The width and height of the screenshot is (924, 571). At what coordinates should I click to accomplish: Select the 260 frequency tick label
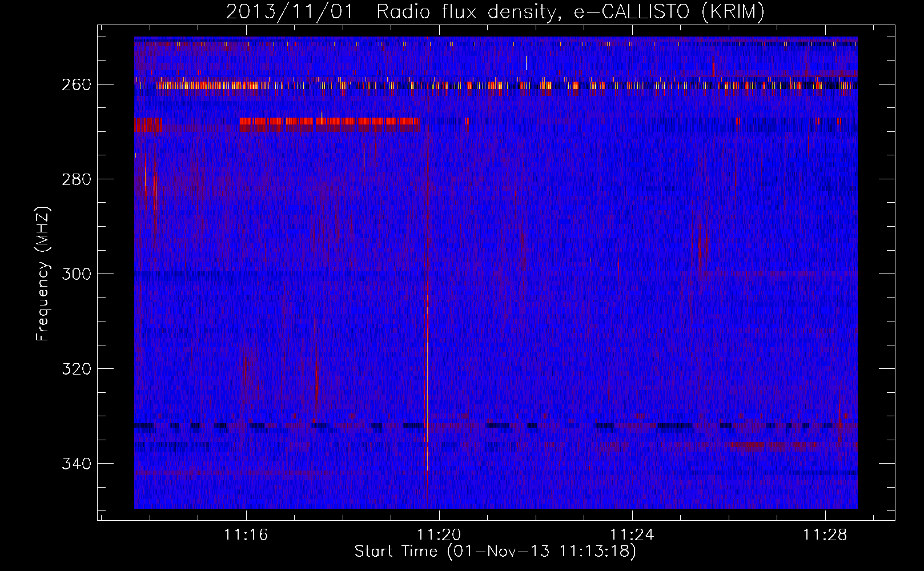[77, 85]
